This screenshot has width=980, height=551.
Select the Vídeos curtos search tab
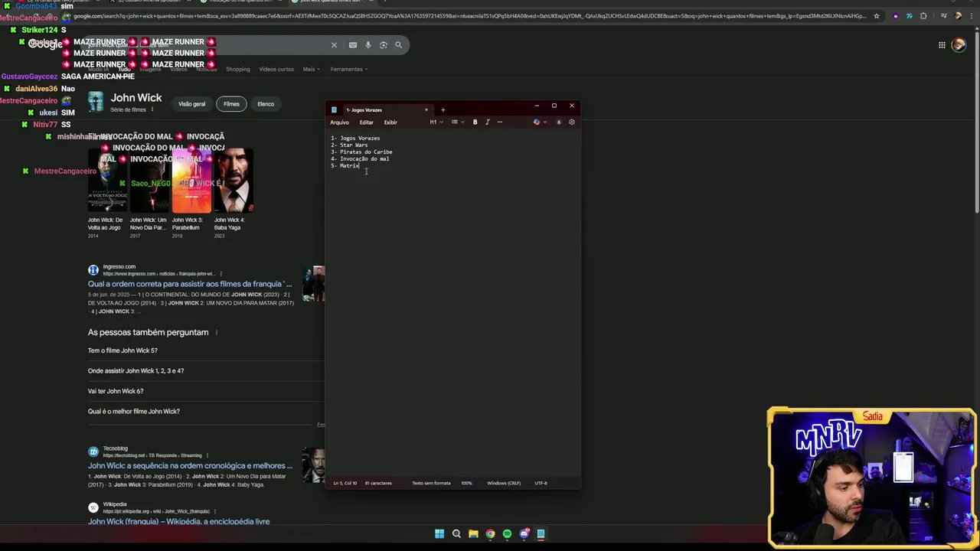276,69
